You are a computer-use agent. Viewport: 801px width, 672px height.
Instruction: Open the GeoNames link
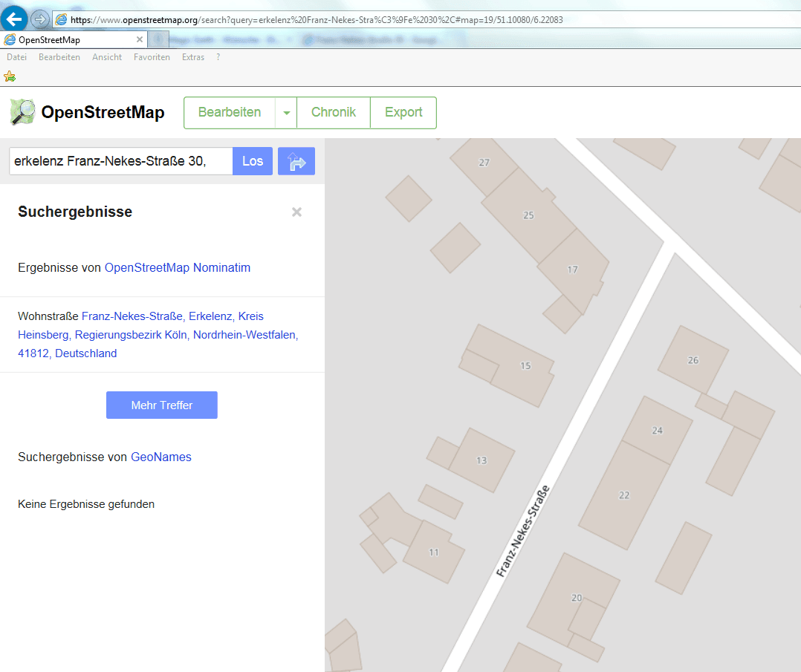pos(161,457)
